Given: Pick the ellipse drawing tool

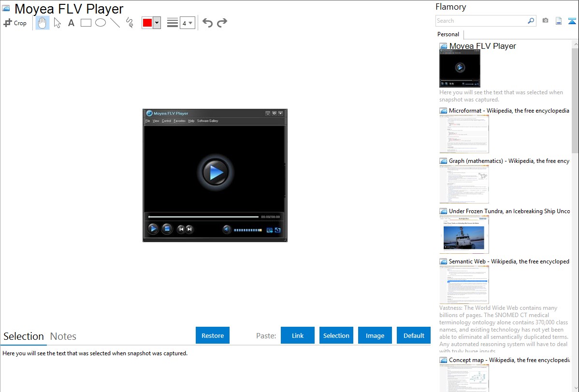Looking at the screenshot, I should (101, 23).
